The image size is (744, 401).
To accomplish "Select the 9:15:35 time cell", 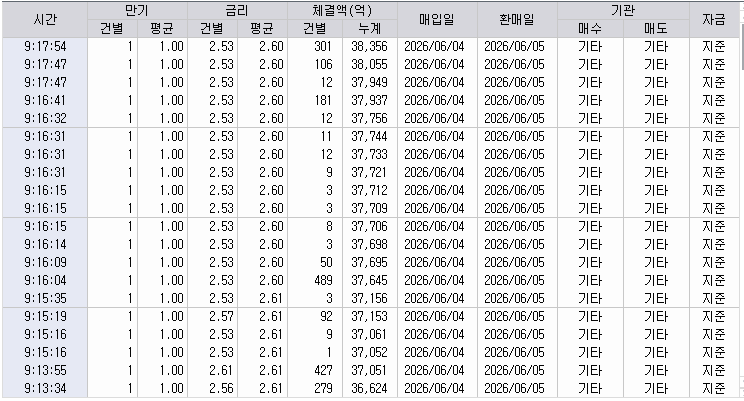I will pos(45,298).
